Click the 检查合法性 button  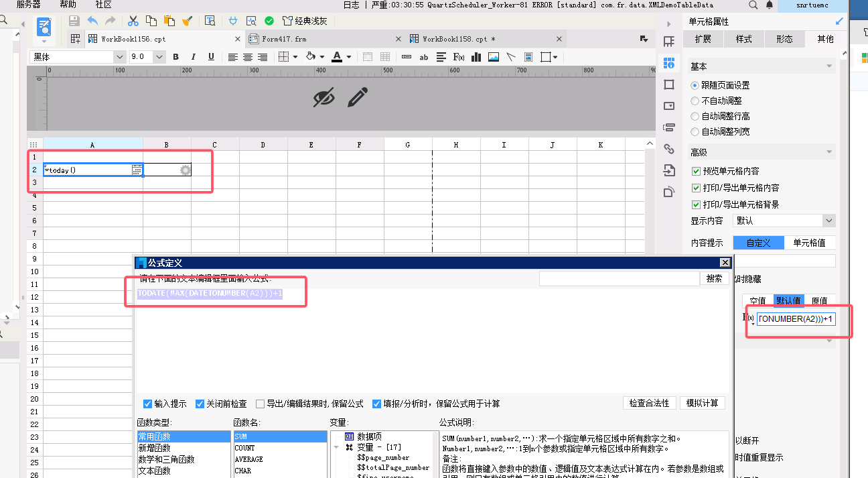click(x=649, y=403)
